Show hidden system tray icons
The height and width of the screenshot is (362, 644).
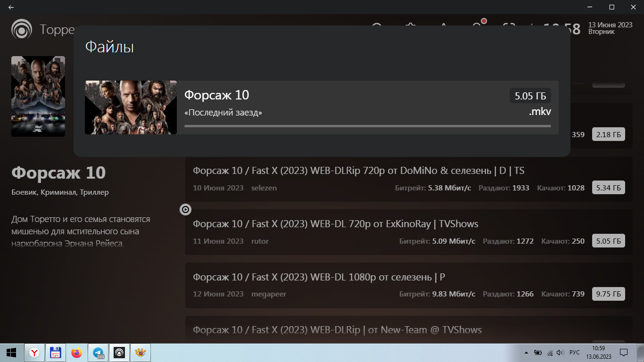526,353
